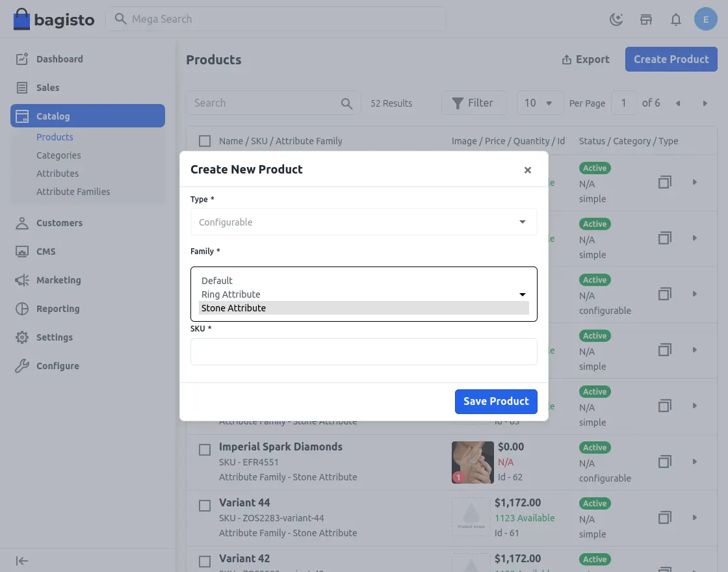Open Attribute Families submenu link

(x=73, y=192)
